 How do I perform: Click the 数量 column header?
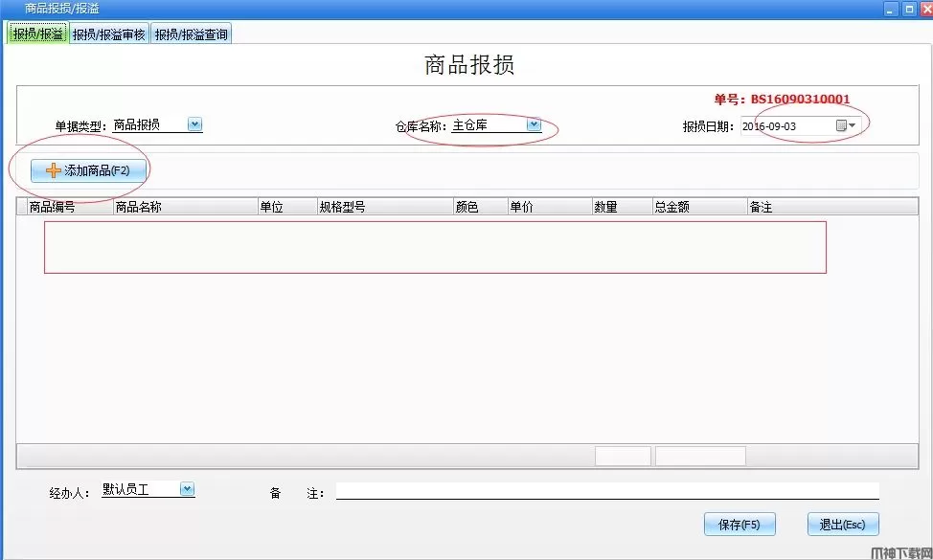click(605, 207)
